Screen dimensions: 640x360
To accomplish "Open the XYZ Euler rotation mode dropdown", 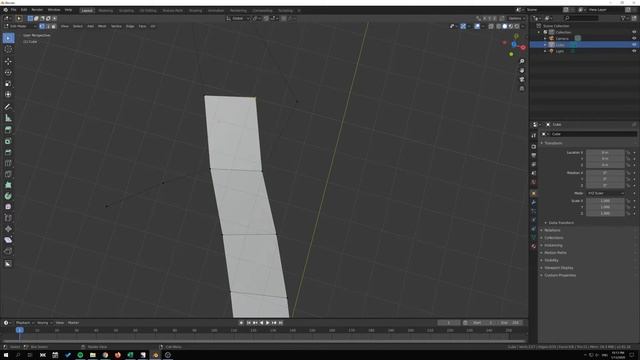I will (x=606, y=193).
